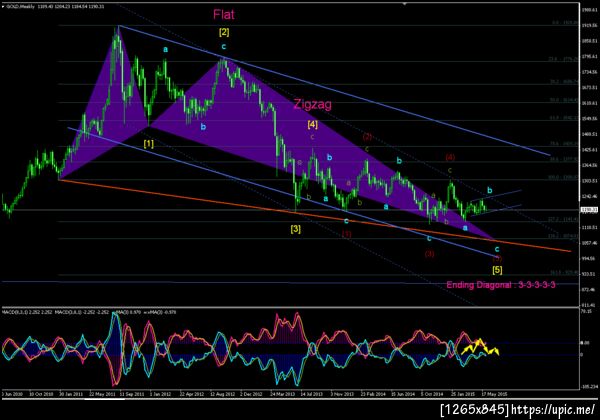Click the "3 Nov 2013" date on the time axis

pos(342,394)
